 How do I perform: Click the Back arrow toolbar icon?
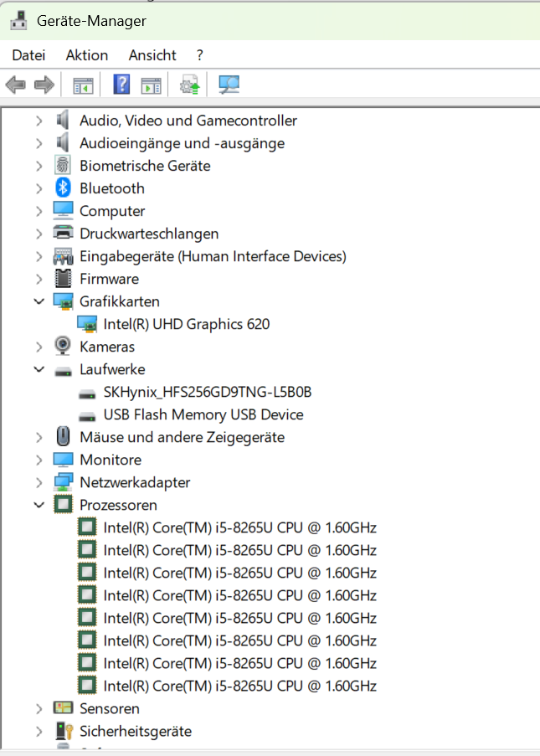15,85
